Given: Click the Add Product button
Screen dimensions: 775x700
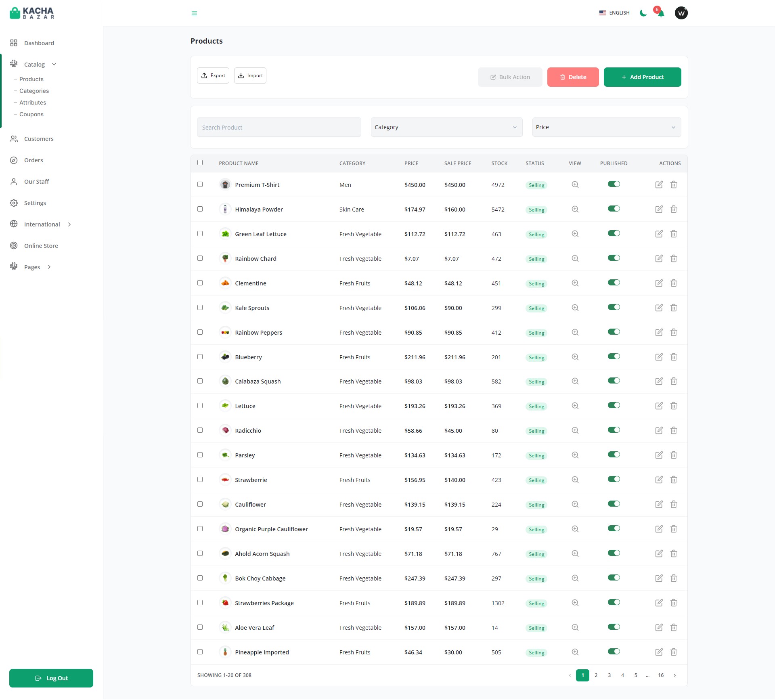Looking at the screenshot, I should [642, 77].
